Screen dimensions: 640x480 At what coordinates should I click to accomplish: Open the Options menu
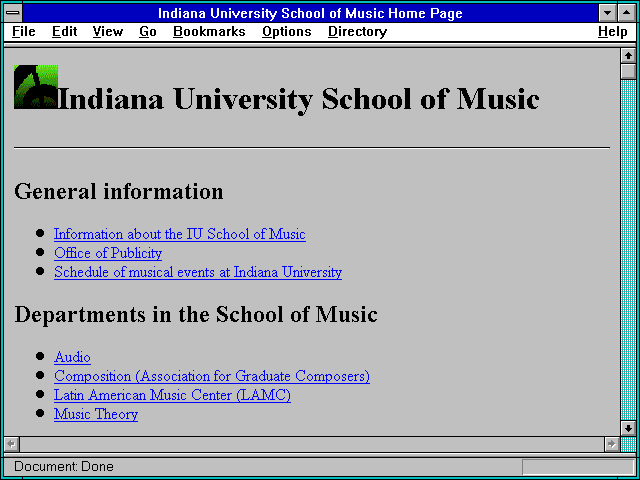coord(287,32)
